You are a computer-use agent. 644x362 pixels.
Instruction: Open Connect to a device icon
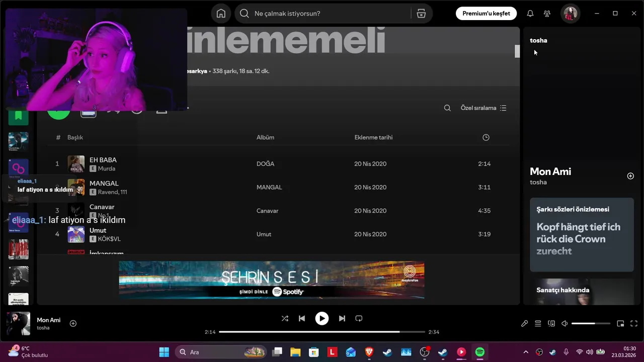click(x=551, y=324)
